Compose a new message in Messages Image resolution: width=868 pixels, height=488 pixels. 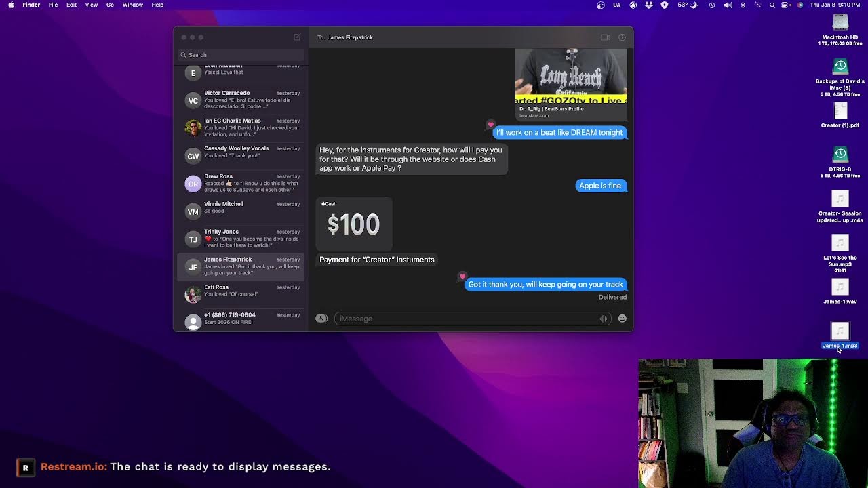point(297,37)
